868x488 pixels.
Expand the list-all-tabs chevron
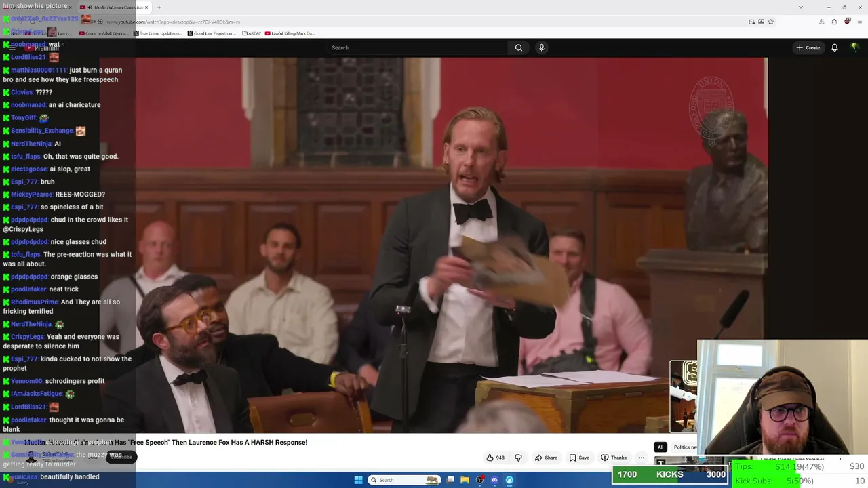[x=801, y=7]
